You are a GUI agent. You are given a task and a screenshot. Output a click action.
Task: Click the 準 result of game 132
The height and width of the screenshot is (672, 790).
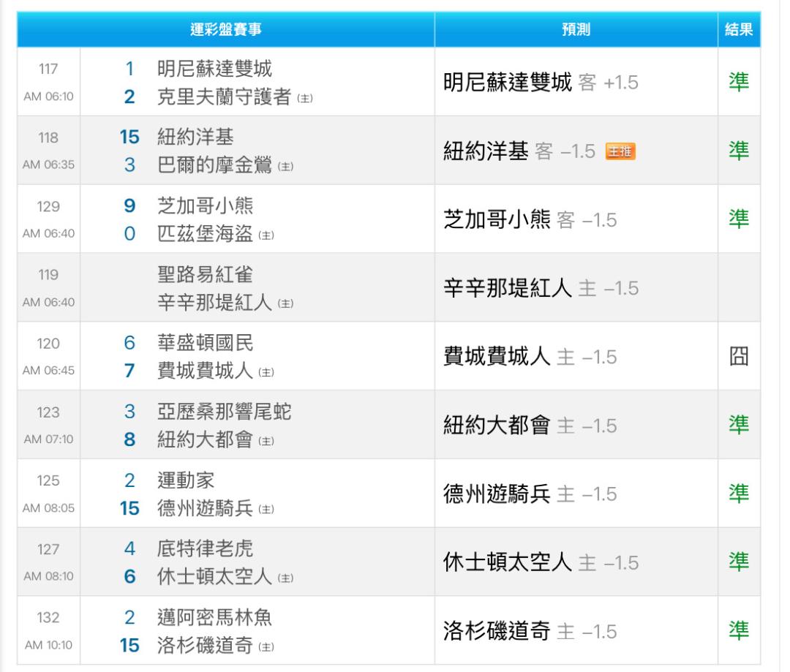click(739, 631)
